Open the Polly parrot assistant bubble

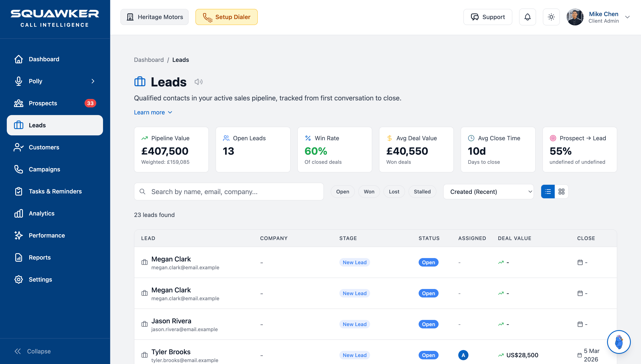619,342
